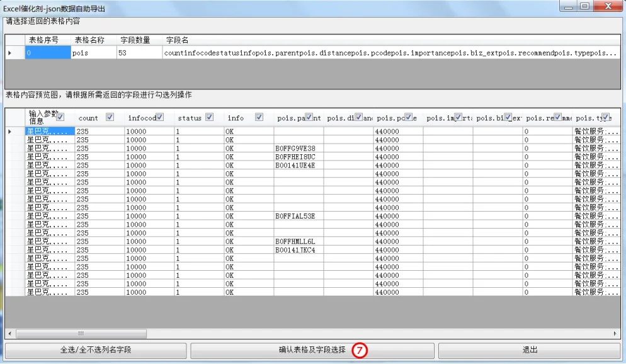The image size is (626, 364).
Task: Click the field count cell showing 53
Action: (x=140, y=53)
